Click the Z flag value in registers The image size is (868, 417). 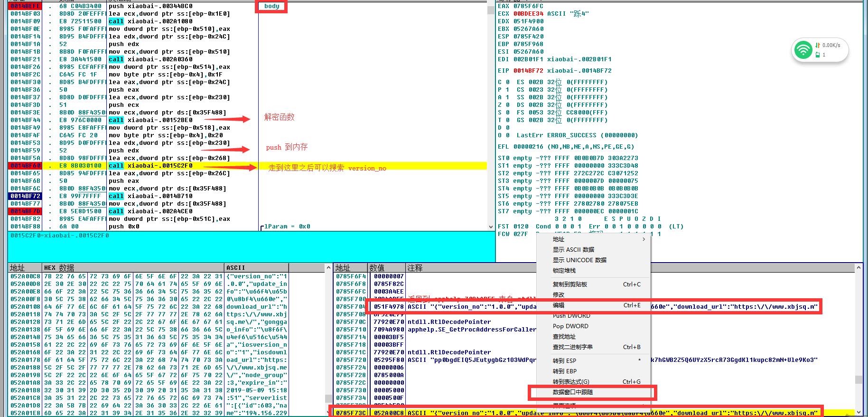[x=507, y=105]
